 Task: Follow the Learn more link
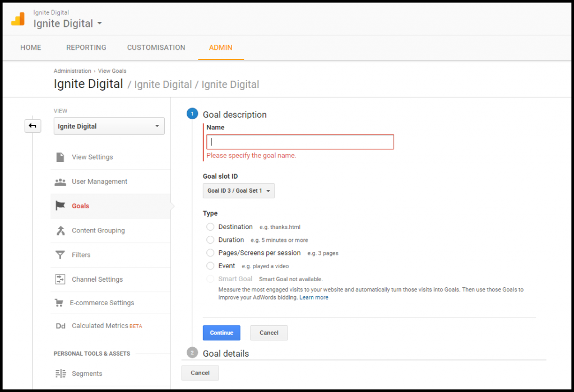313,298
